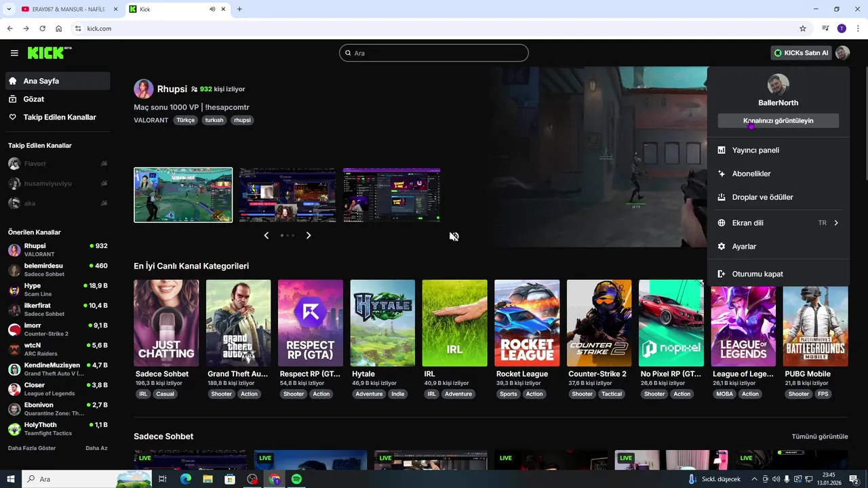Viewport: 868px width, 488px height.
Task: Select Oturumu kapat menu entry
Action: tap(778, 274)
